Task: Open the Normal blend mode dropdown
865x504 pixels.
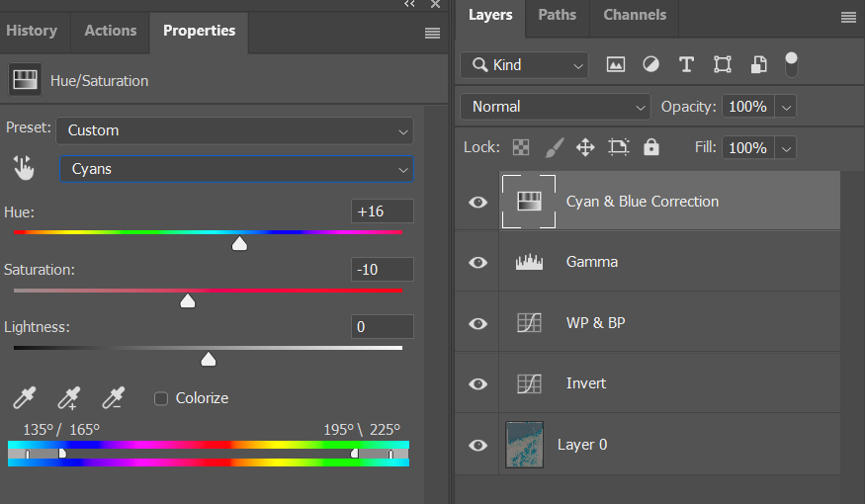Action: [x=555, y=107]
